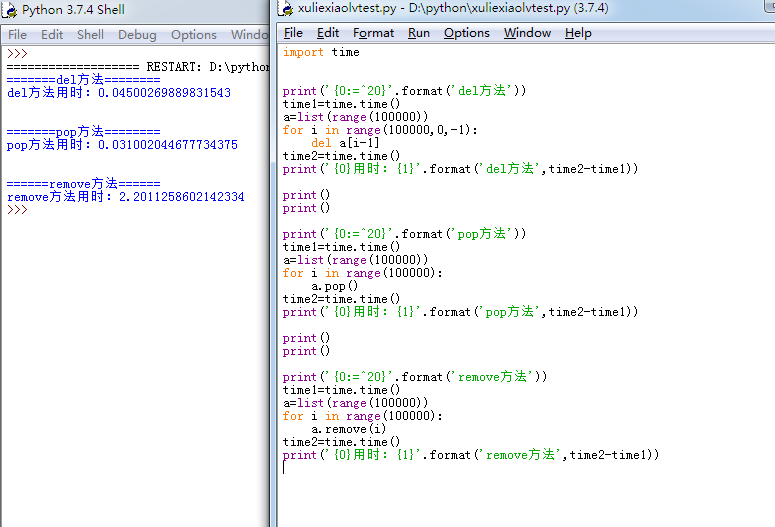Open File menu in Python Shell window
The width and height of the screenshot is (775, 527).
[x=17, y=35]
